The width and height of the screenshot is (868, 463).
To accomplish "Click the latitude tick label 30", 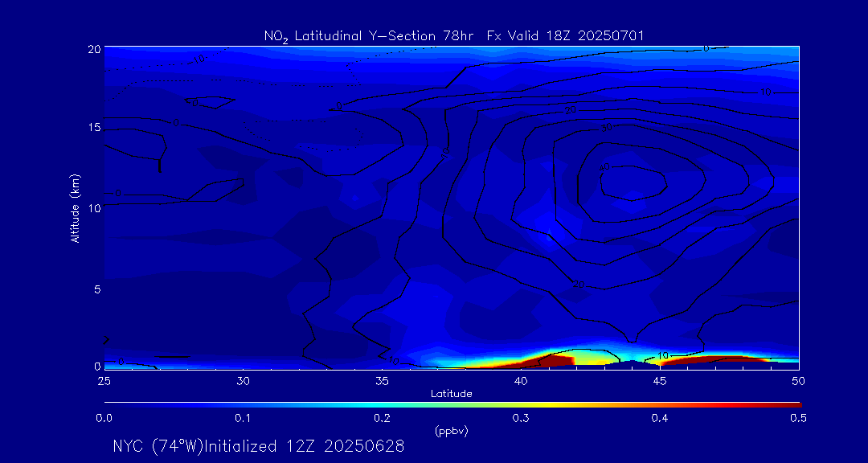I will [x=243, y=381].
